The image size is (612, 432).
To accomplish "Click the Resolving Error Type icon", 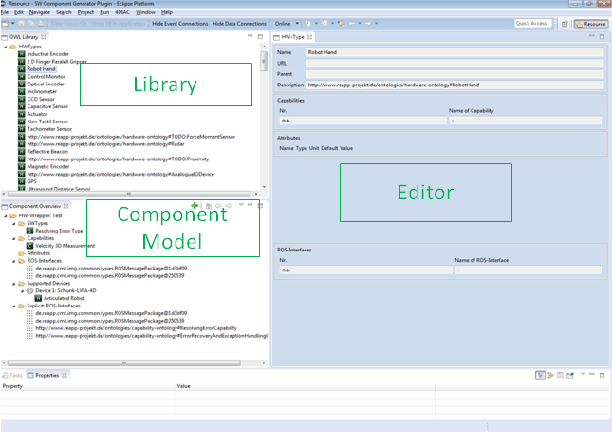I will (29, 230).
